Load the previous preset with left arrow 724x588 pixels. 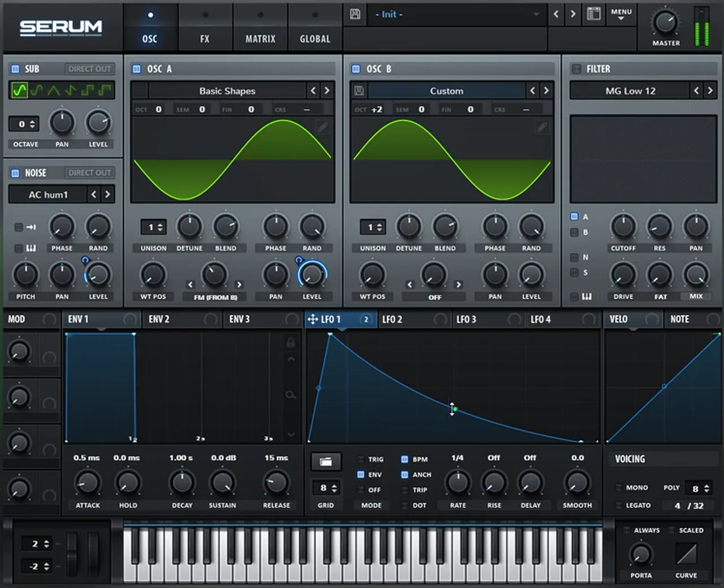(x=556, y=14)
